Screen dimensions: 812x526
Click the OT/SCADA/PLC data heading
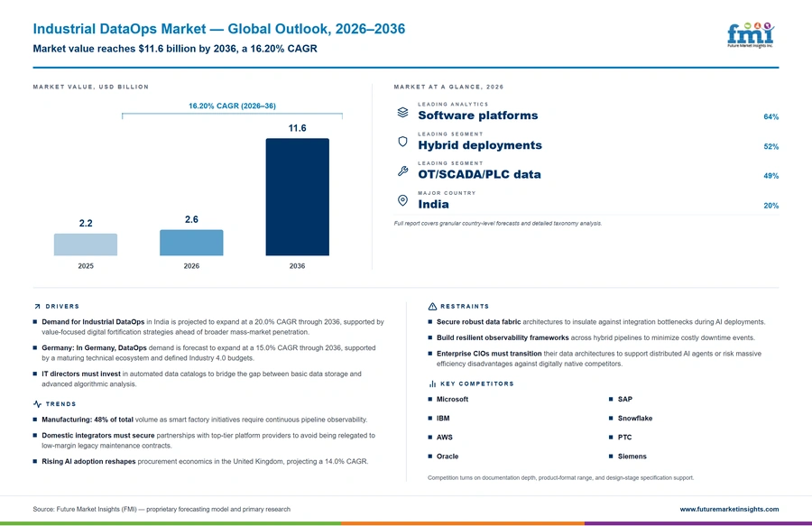[480, 174]
